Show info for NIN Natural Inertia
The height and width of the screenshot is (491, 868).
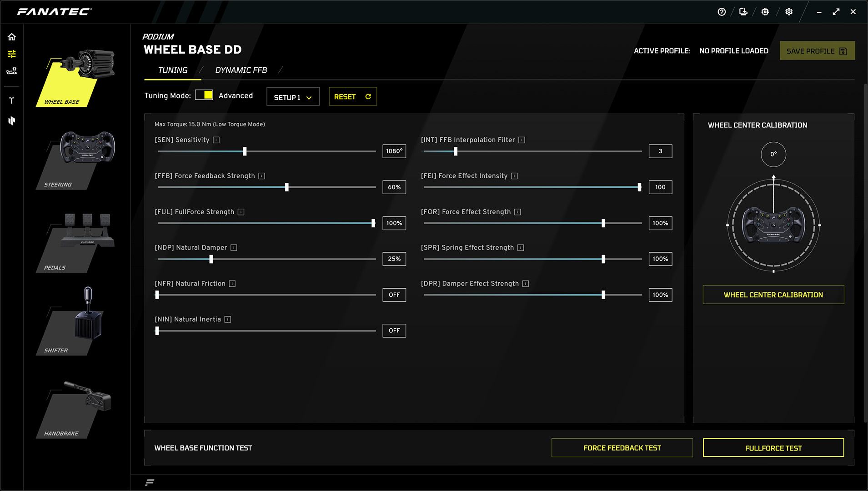coord(228,320)
